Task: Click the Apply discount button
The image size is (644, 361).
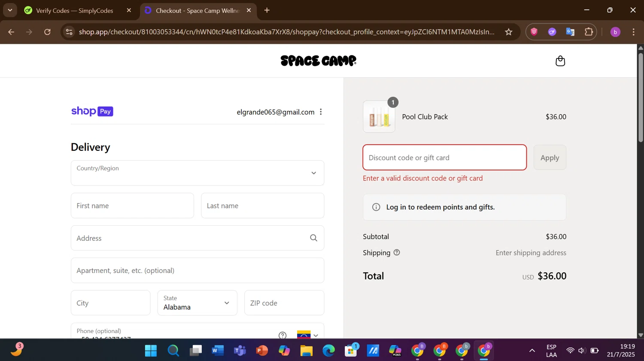Action: tap(550, 158)
